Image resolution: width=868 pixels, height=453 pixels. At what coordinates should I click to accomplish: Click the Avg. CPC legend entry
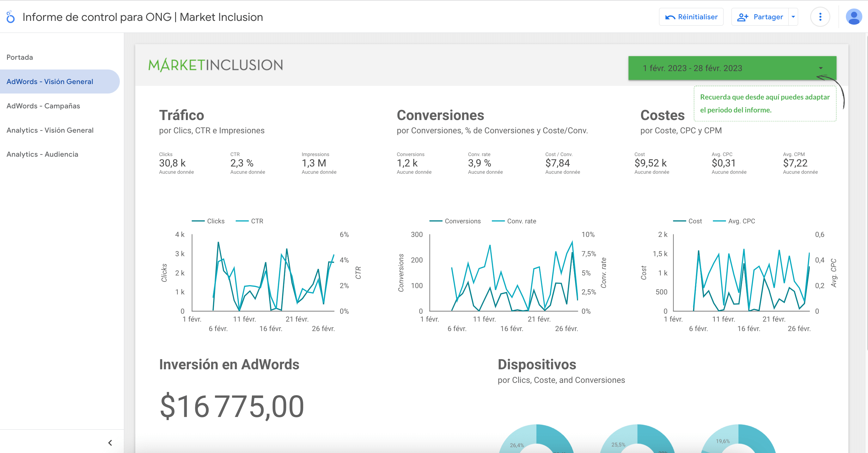coord(734,221)
